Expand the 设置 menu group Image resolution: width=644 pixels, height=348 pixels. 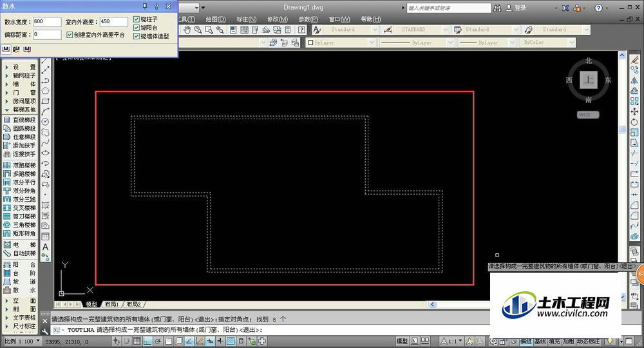19,67
